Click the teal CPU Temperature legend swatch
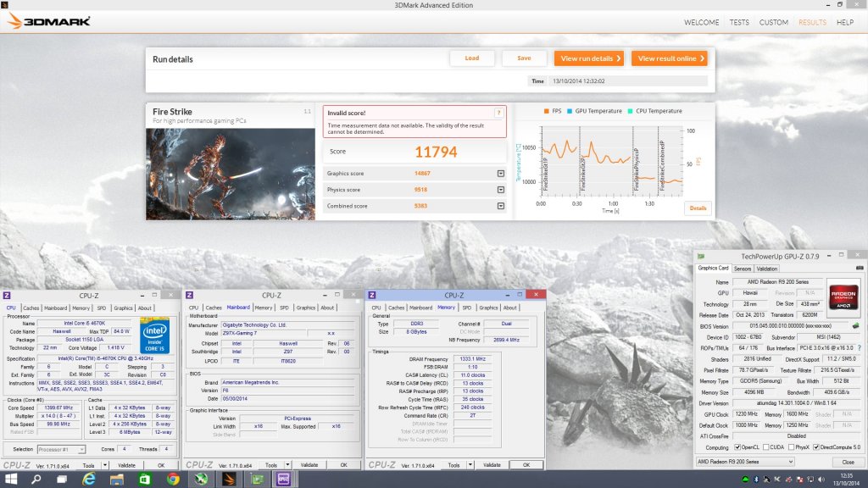This screenshot has height=488, width=868. click(630, 111)
